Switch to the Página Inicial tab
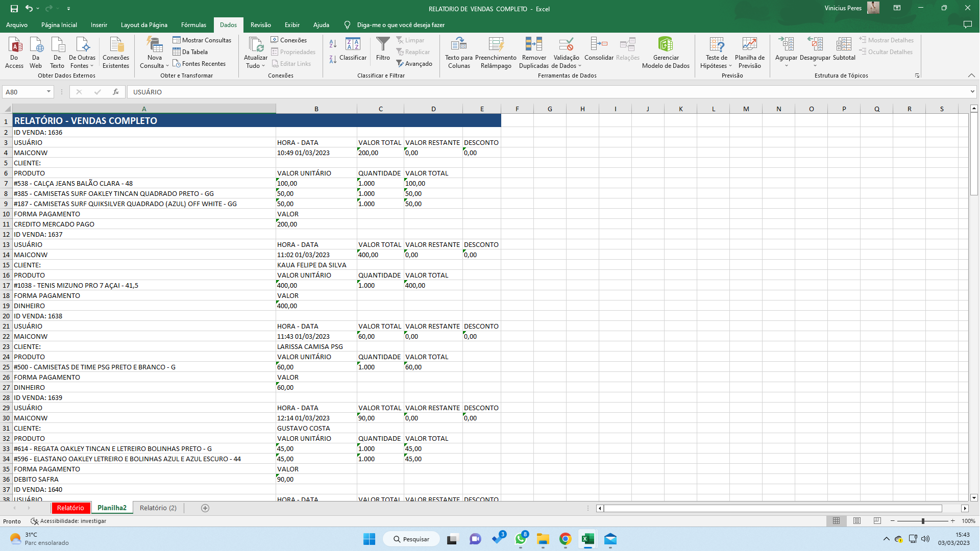Image resolution: width=980 pixels, height=551 pixels. (59, 24)
